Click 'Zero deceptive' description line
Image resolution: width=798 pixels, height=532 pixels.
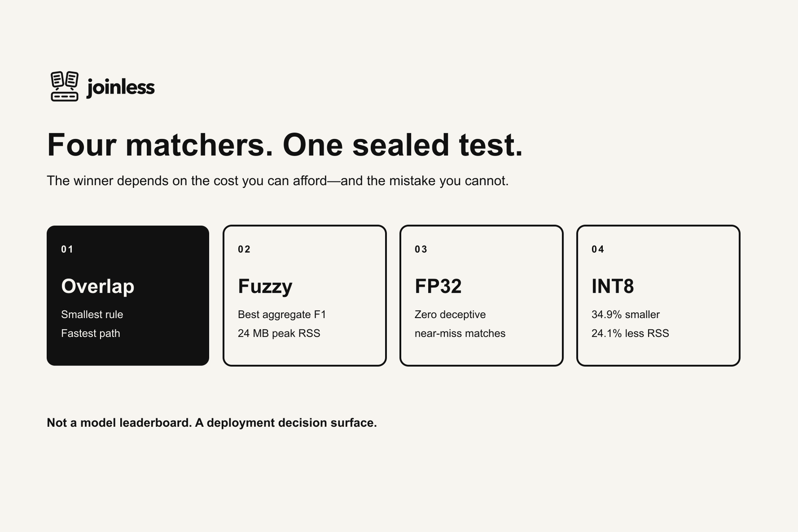pos(450,314)
